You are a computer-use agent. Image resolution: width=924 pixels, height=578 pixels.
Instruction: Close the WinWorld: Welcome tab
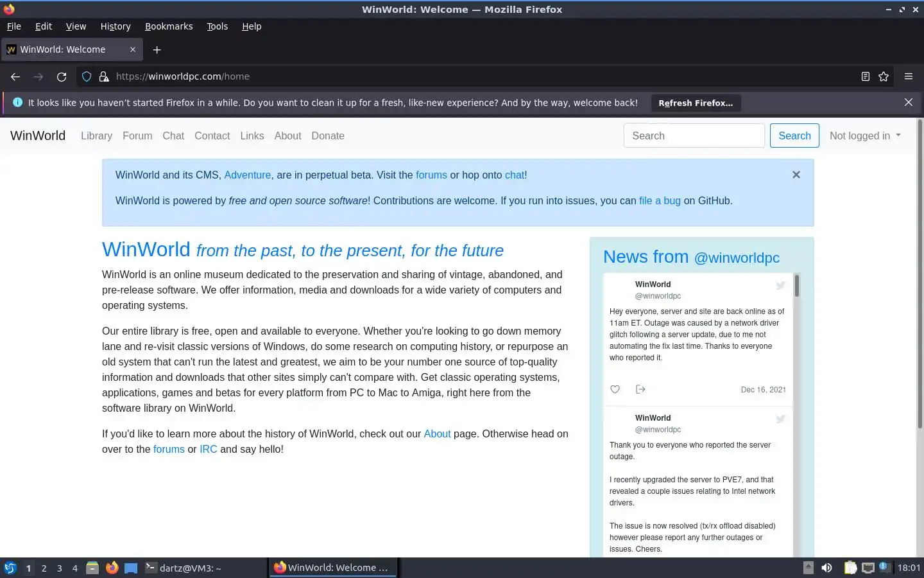tap(133, 49)
